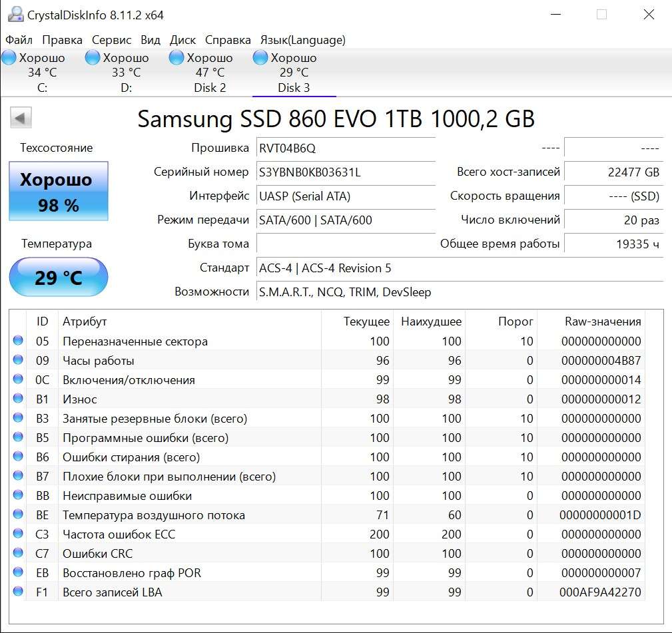The image size is (672, 633).
Task: Select the Частота ошибок ECC row
Action: (x=328, y=534)
